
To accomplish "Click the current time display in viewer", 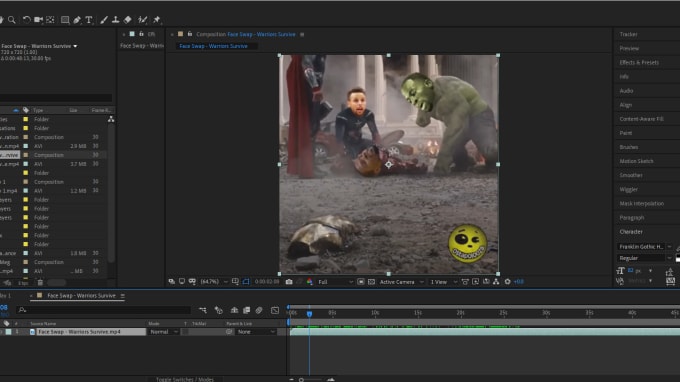I will pyautogui.click(x=267, y=282).
